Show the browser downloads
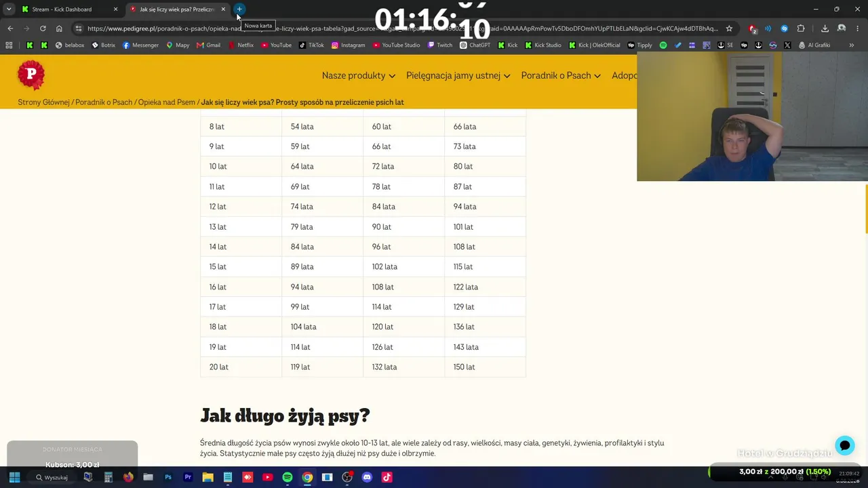 coord(825,28)
